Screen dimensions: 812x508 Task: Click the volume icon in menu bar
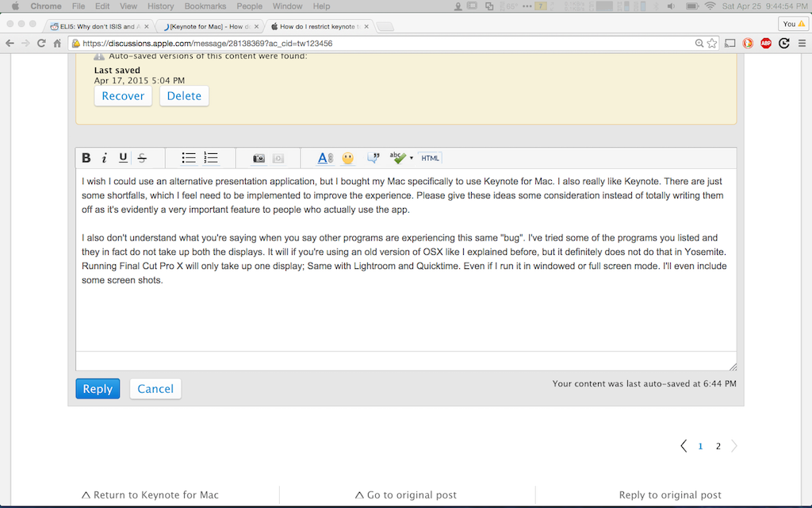click(x=671, y=6)
